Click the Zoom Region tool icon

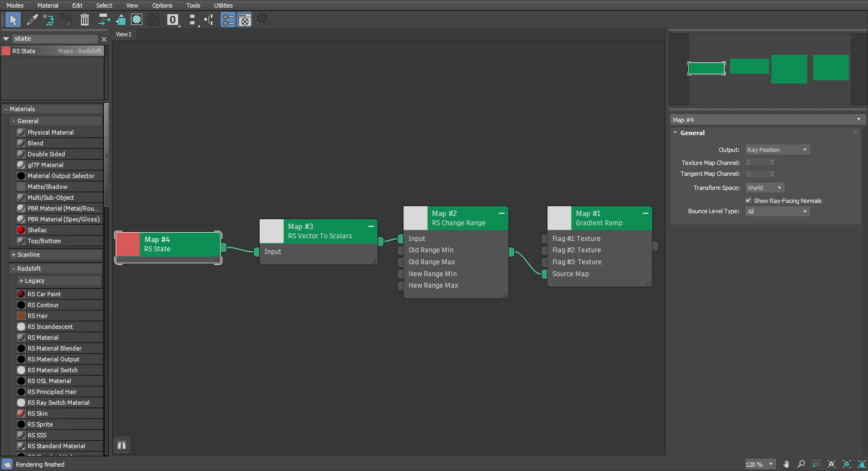(816, 464)
